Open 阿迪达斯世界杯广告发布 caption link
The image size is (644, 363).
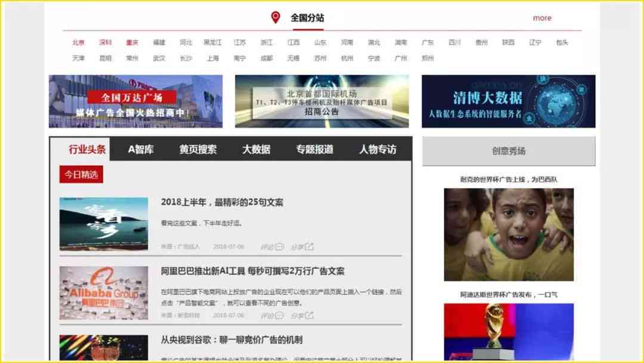click(509, 294)
